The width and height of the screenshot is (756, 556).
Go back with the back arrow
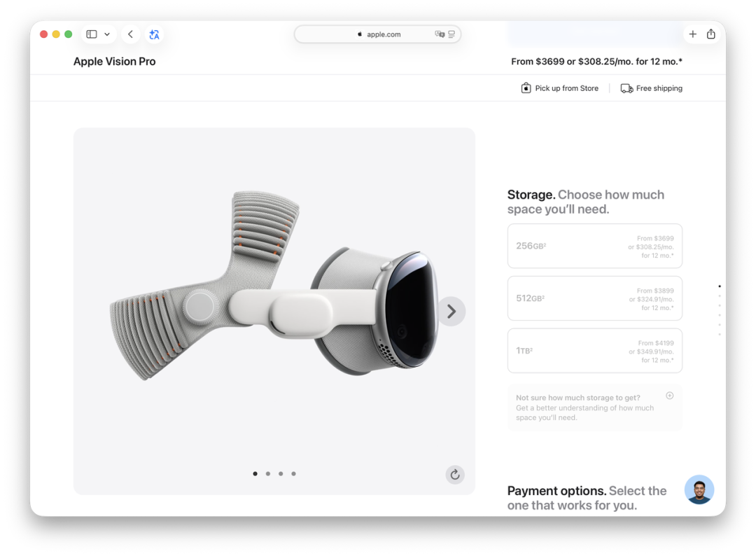(130, 34)
